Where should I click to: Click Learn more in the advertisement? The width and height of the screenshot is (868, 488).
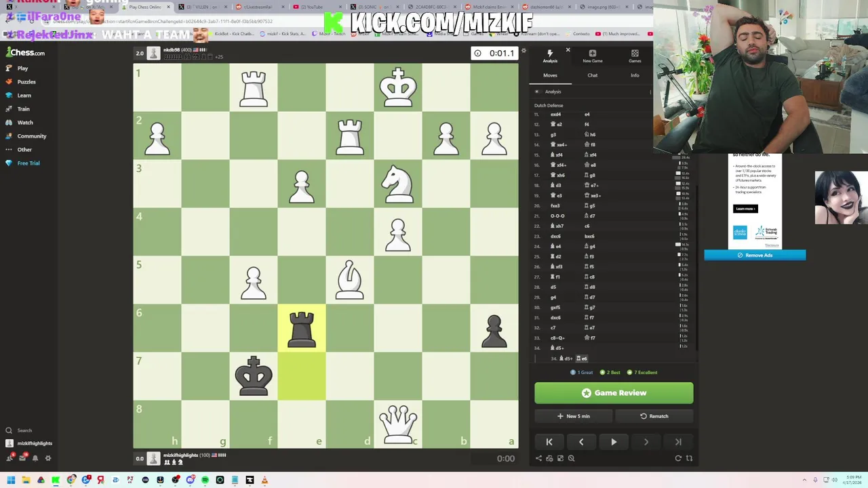coord(745,209)
